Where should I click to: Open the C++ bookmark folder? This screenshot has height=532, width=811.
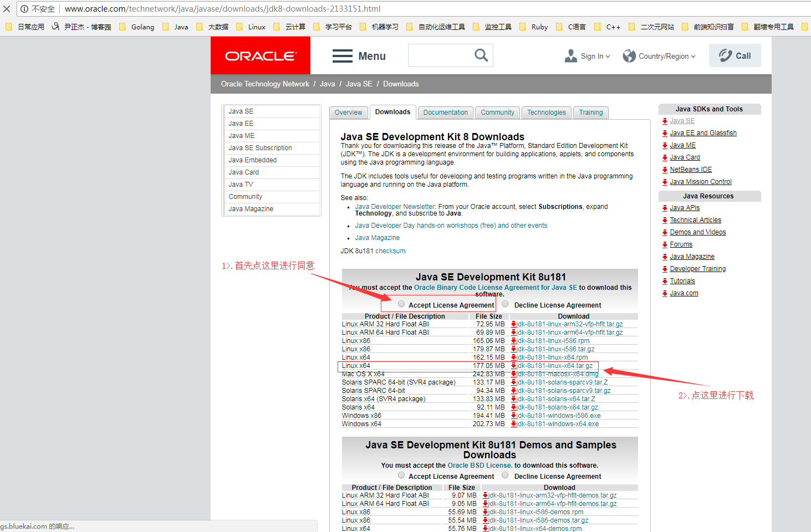(x=608, y=27)
